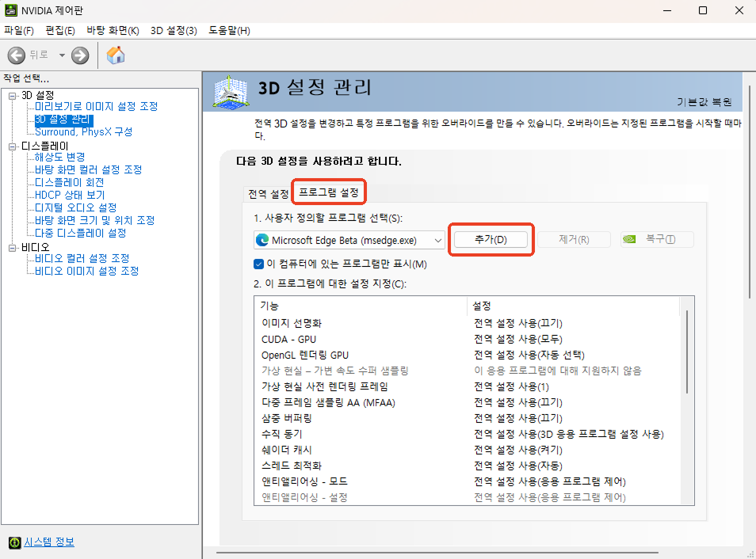The width and height of the screenshot is (756, 559).
Task: Switch to the 프로그램 설정 tab
Action: coord(329,192)
